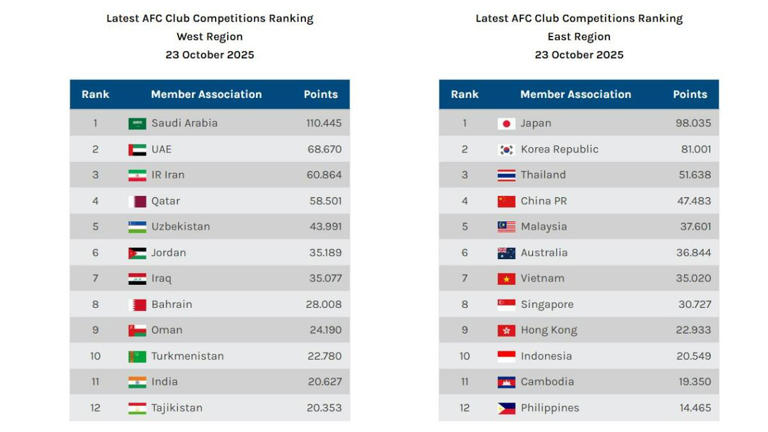Click Saudi Arabia's 110.445 points value
This screenshot has height=432, width=768.
pyautogui.click(x=324, y=124)
